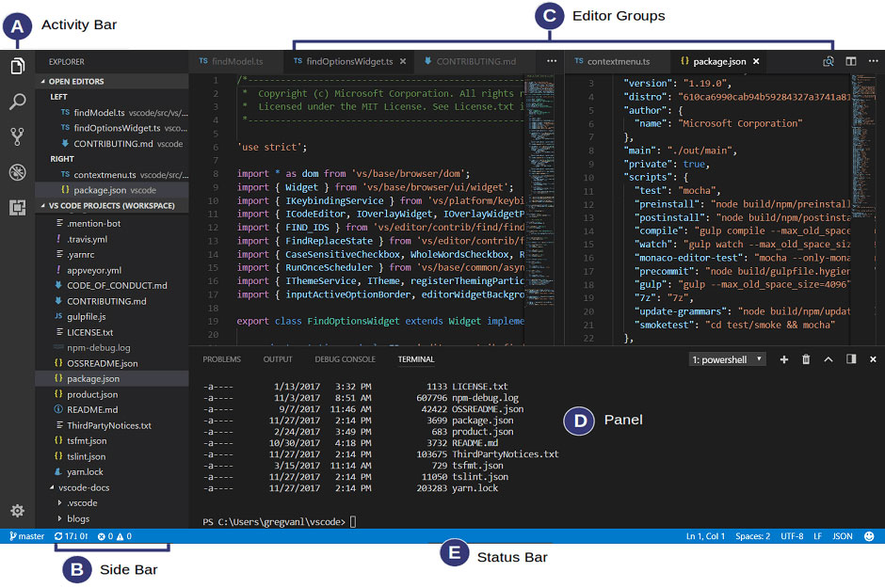Viewport: 885px width, 588px height.
Task: Maximize the panel with the chevron icon
Action: coord(828,359)
